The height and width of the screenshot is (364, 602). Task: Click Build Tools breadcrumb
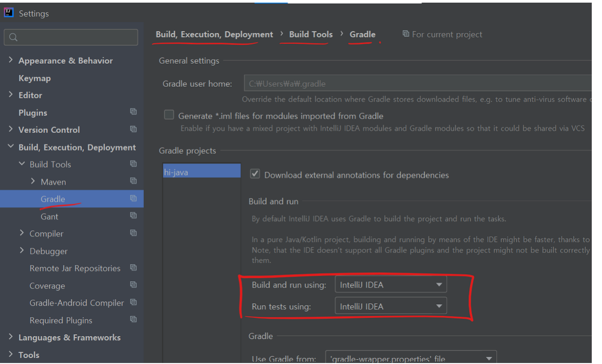(311, 34)
